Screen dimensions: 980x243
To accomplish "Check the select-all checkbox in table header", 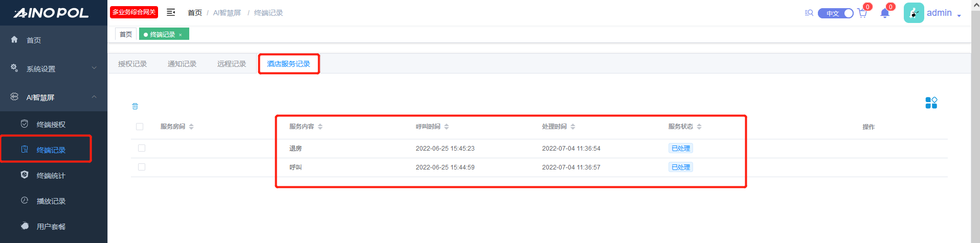I will point(140,127).
